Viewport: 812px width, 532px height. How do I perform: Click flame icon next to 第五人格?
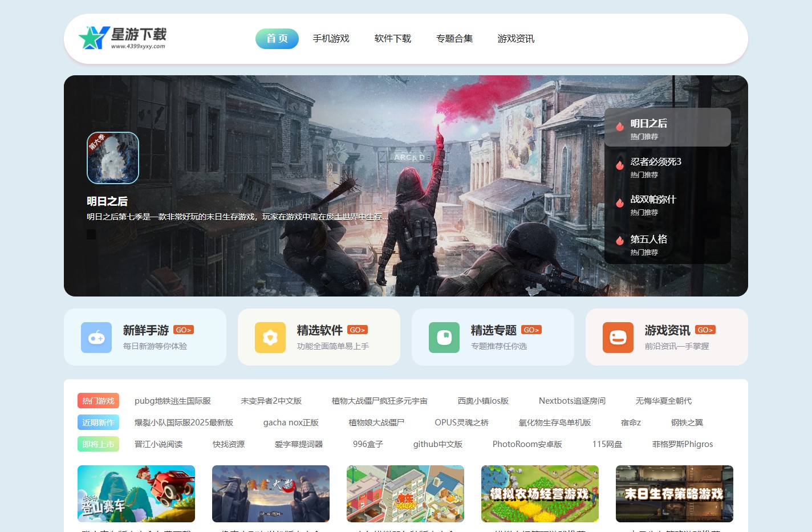(x=620, y=241)
